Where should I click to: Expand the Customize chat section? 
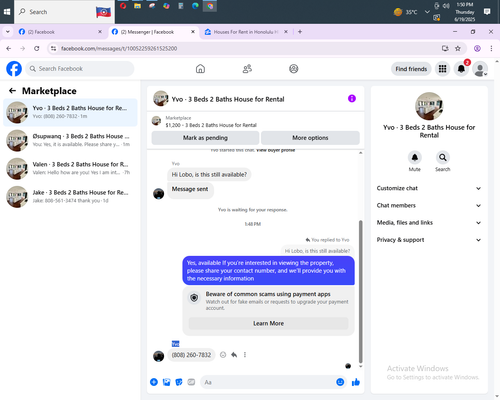pos(429,188)
